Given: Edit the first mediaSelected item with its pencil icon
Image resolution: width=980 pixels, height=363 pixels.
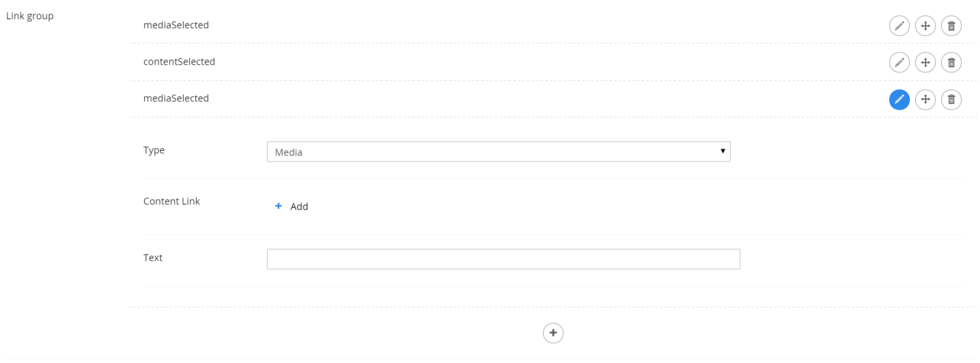Looking at the screenshot, I should 899,26.
